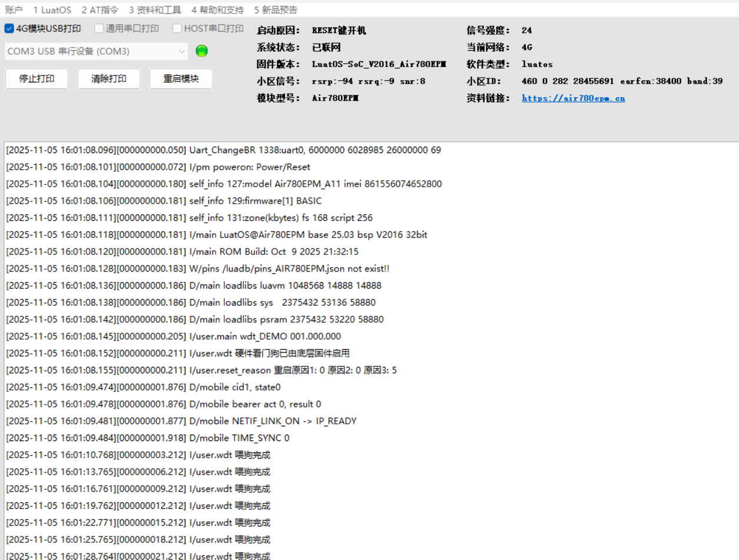Click the 喂狗完成 line at 16:01:13.765
This screenshot has height=560, width=739.
(138, 472)
